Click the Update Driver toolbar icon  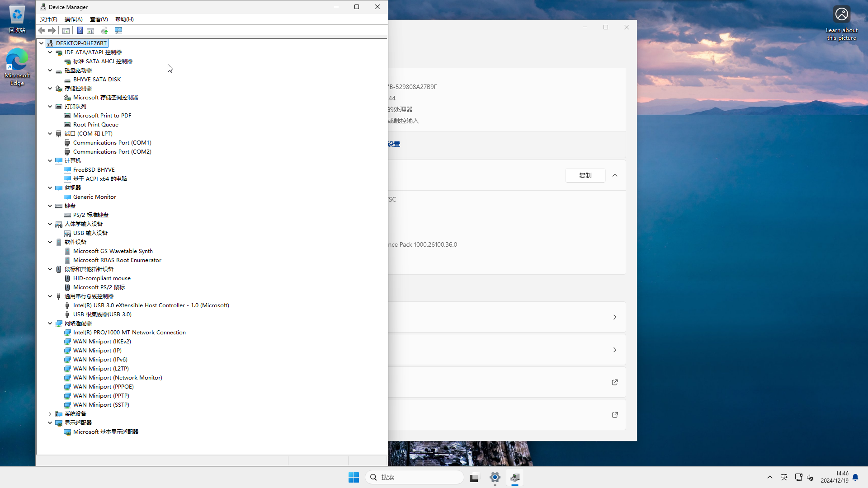[x=104, y=30]
